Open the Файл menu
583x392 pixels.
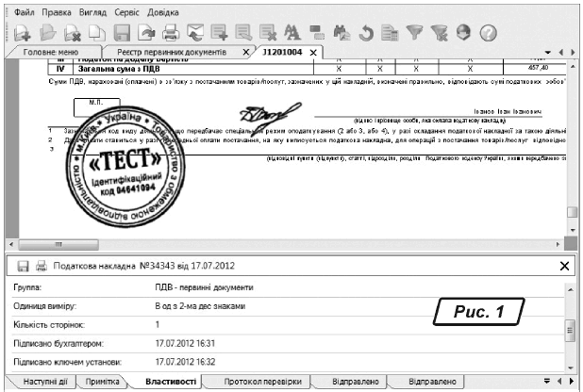tap(25, 12)
